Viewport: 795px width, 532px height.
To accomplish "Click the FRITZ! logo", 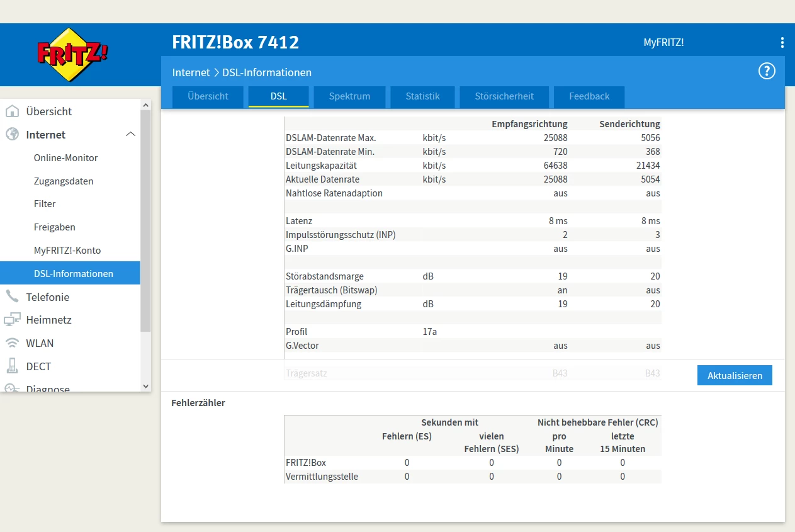I will pyautogui.click(x=72, y=55).
